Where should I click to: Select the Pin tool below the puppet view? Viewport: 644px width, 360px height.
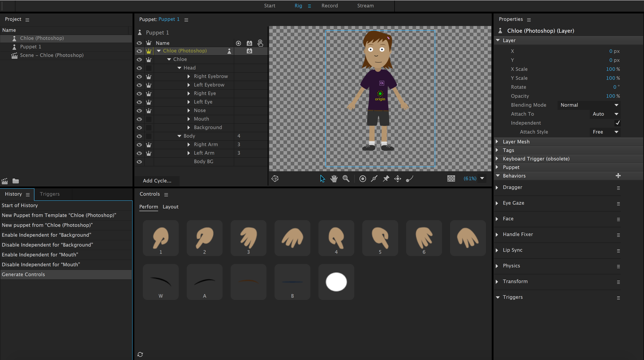tap(386, 178)
